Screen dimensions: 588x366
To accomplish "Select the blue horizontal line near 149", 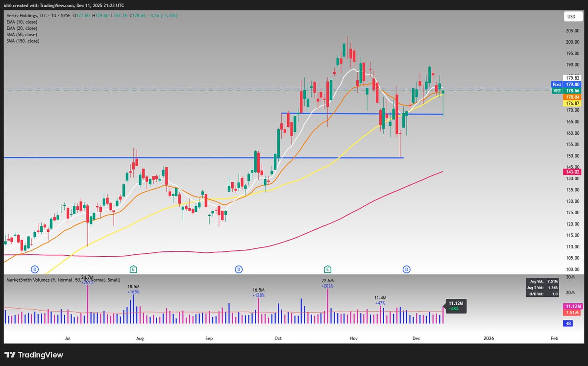I will [x=203, y=158].
